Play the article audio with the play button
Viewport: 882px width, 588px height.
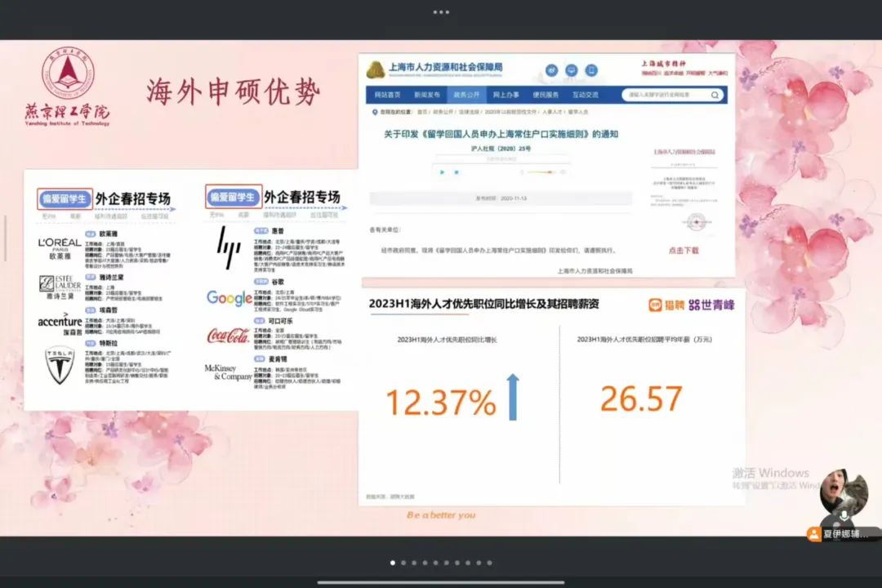click(x=442, y=172)
